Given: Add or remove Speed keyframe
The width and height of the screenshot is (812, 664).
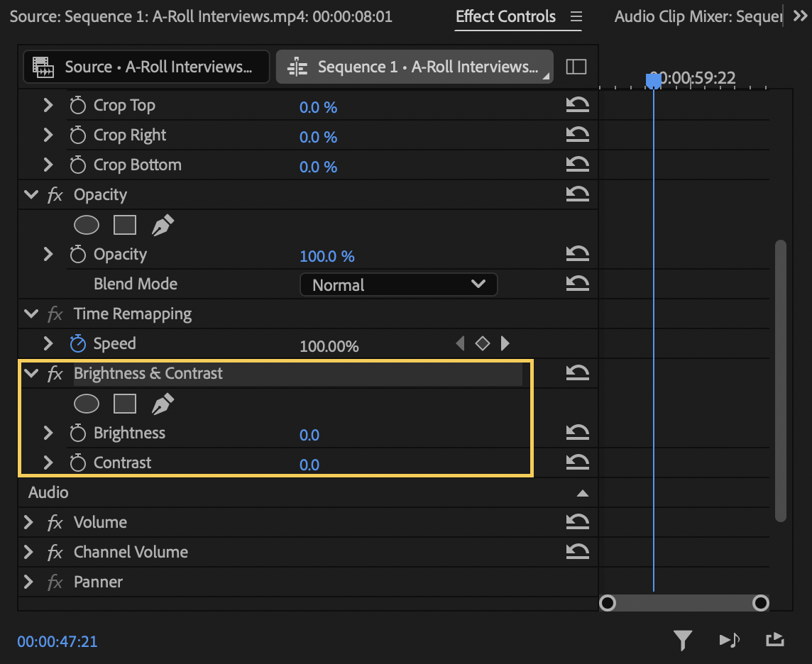Looking at the screenshot, I should pos(483,343).
